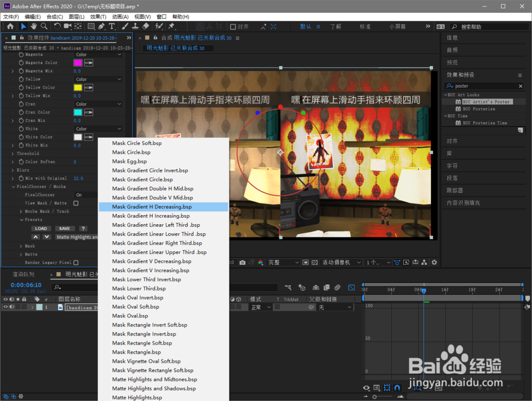Toggle the Magenta Color stopwatch
This screenshot has width=532, height=401.
(21, 63)
